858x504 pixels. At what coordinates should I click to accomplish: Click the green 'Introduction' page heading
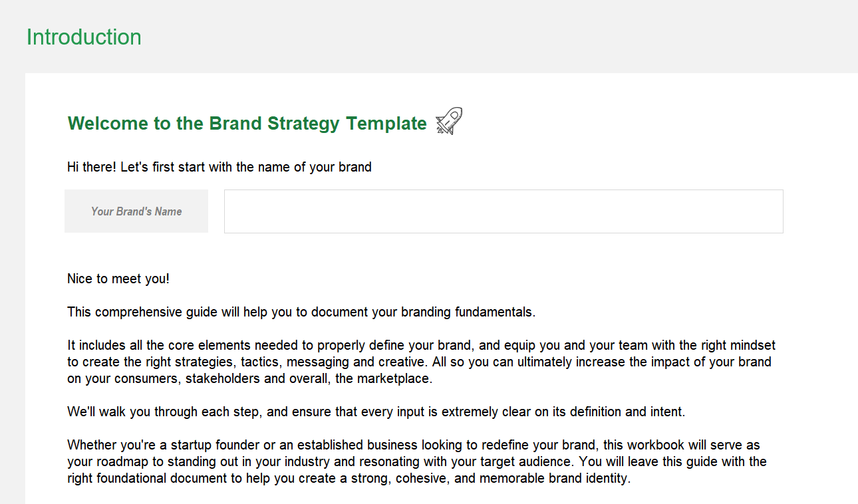point(84,37)
